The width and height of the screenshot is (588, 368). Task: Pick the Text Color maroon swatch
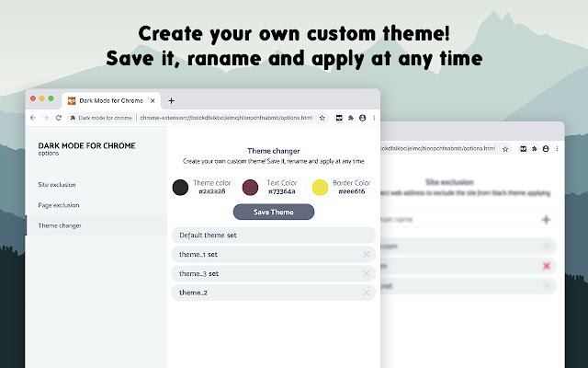pos(250,188)
